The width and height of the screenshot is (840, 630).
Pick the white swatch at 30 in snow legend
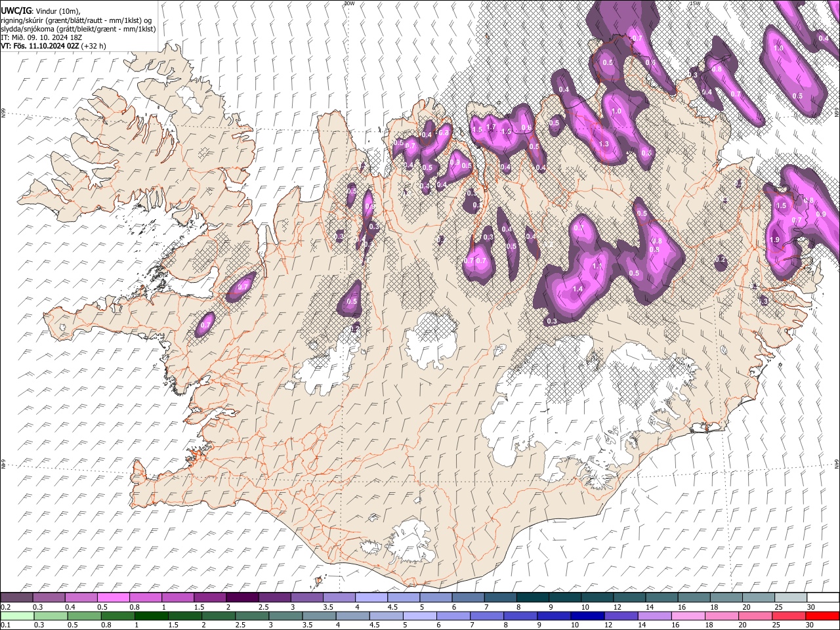click(x=823, y=598)
